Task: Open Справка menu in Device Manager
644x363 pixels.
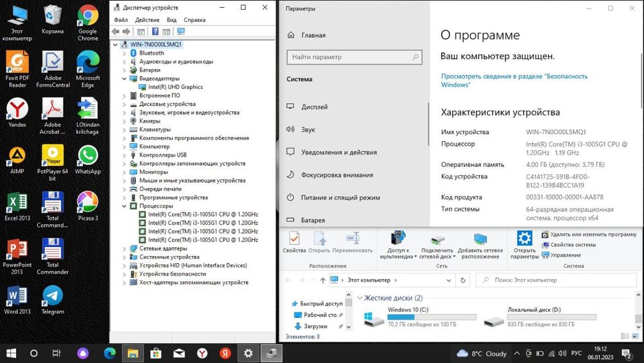Action: 194,20
